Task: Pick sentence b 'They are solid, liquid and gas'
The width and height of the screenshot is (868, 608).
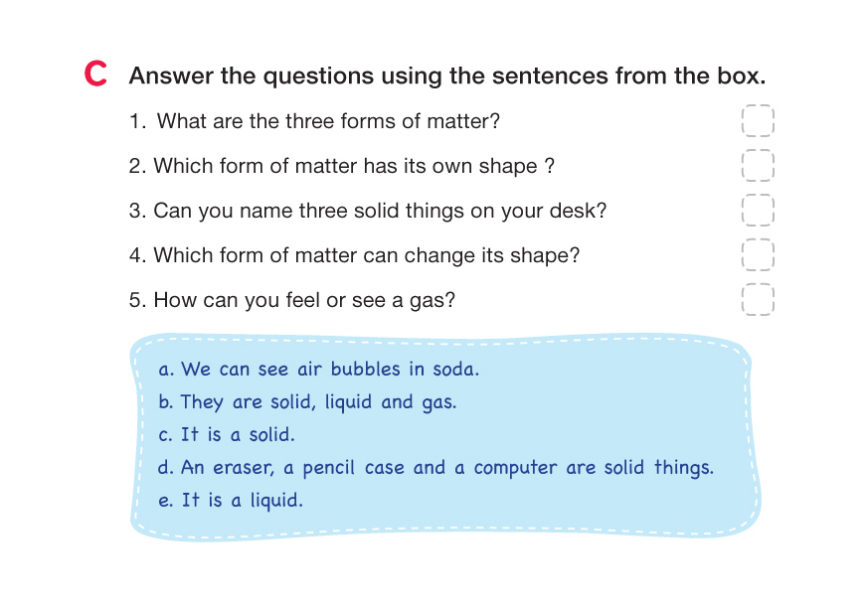Action: [x=307, y=402]
